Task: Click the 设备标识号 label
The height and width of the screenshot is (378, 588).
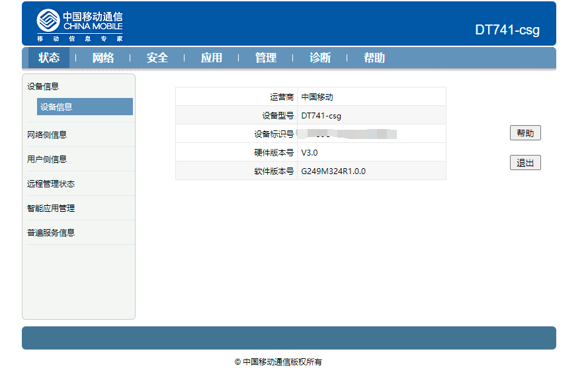Action: (274, 134)
